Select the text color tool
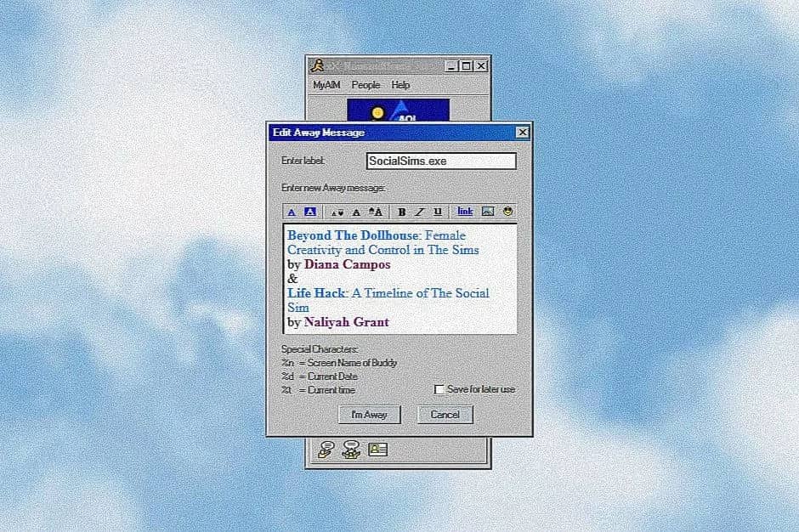 tap(292, 212)
